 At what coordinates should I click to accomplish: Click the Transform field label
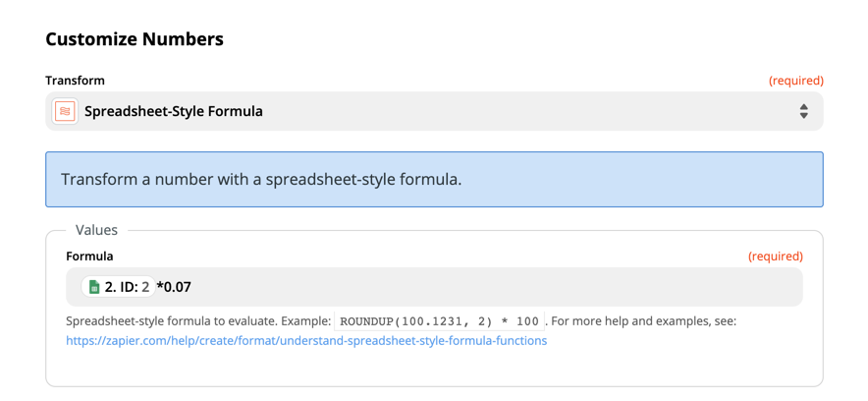coord(75,81)
